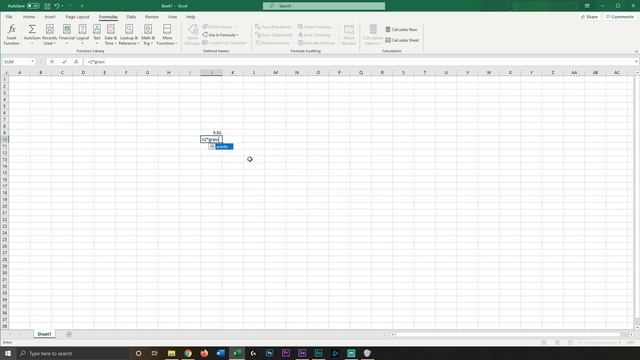Click the Calculate Now button
This screenshot has height=360, width=640.
(402, 29)
